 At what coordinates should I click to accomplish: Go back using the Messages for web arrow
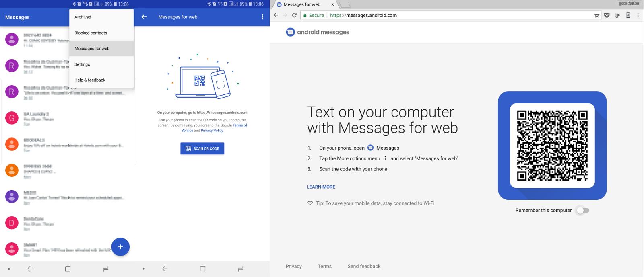pos(144,17)
